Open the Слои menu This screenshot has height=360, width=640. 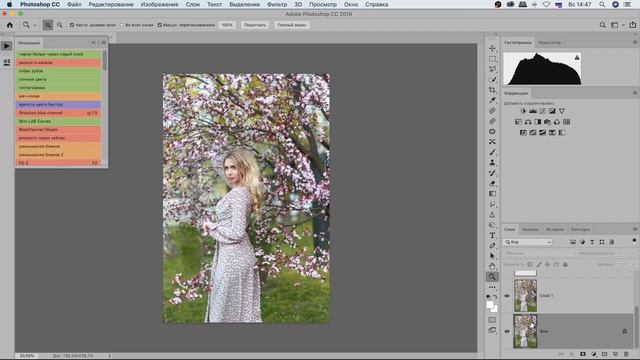coord(192,4)
